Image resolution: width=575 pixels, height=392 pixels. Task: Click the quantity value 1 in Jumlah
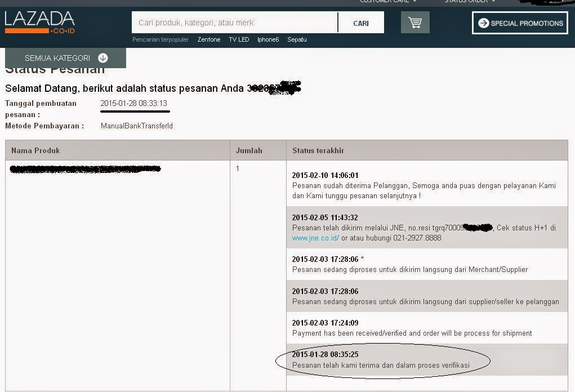(x=238, y=168)
